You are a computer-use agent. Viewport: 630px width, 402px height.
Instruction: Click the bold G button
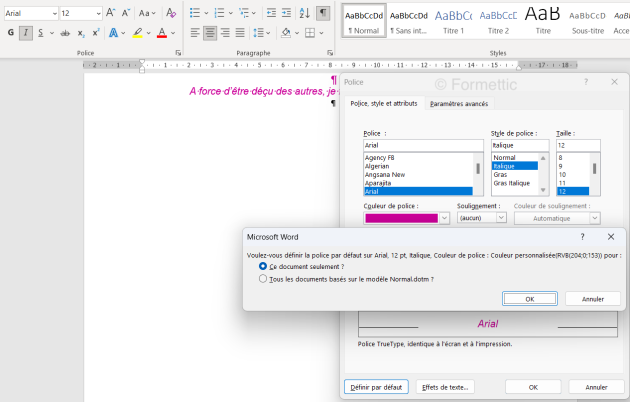[x=10, y=33]
